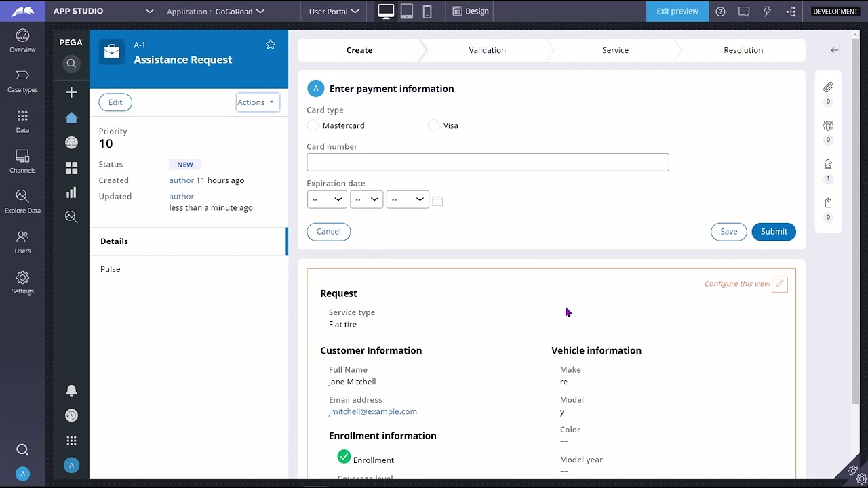Image resolution: width=868 pixels, height=488 pixels.
Task: Click the plus Create icon in portal nav
Action: (71, 92)
